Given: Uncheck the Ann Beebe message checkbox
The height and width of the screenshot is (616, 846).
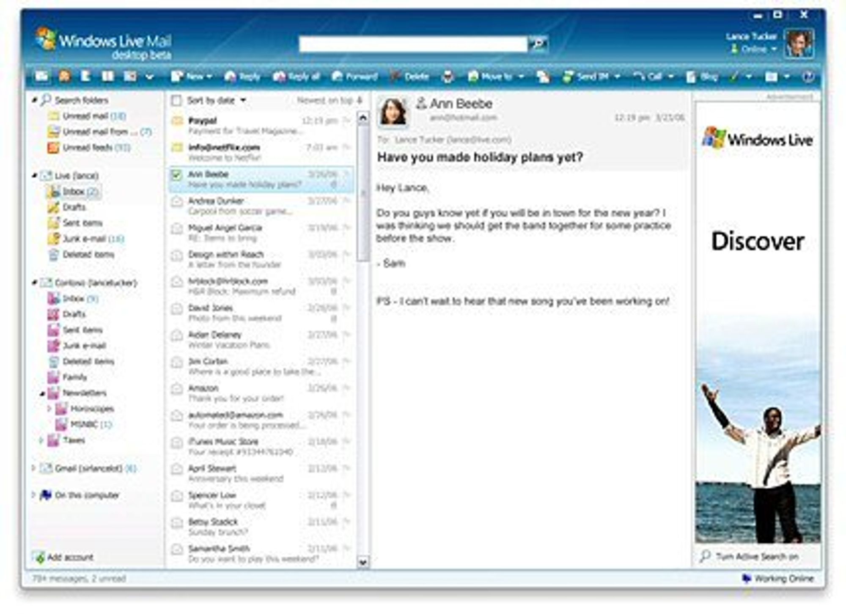Looking at the screenshot, I should click(176, 174).
